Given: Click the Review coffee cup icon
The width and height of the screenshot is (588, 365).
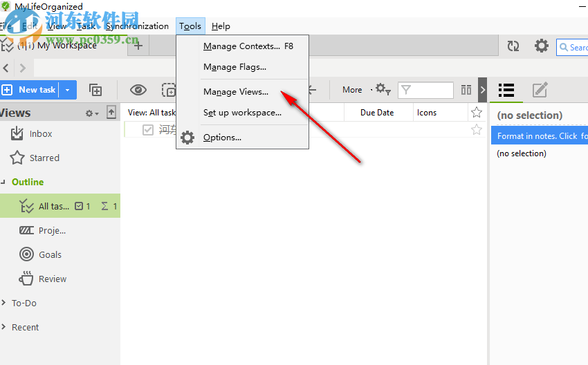Looking at the screenshot, I should (26, 278).
